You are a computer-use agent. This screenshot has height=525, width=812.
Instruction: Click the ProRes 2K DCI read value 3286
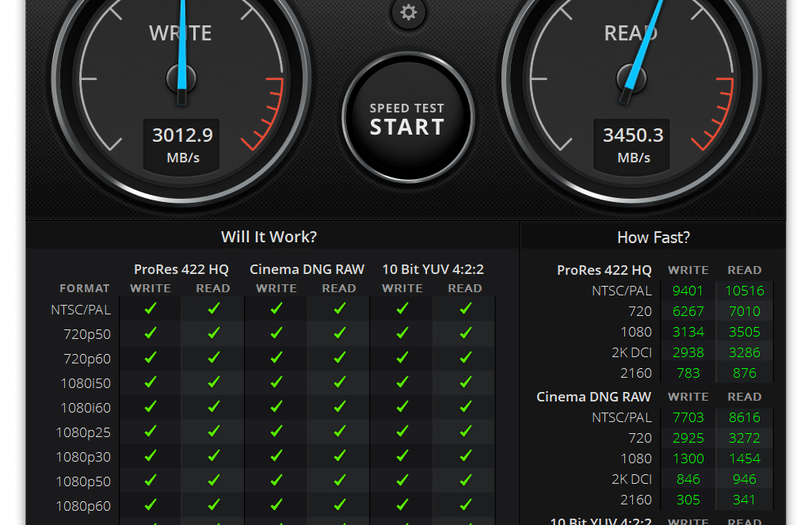click(745, 352)
